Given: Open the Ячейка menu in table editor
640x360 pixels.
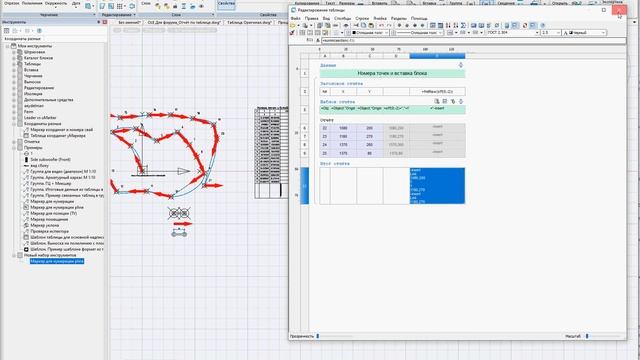Looking at the screenshot, I should (380, 18).
